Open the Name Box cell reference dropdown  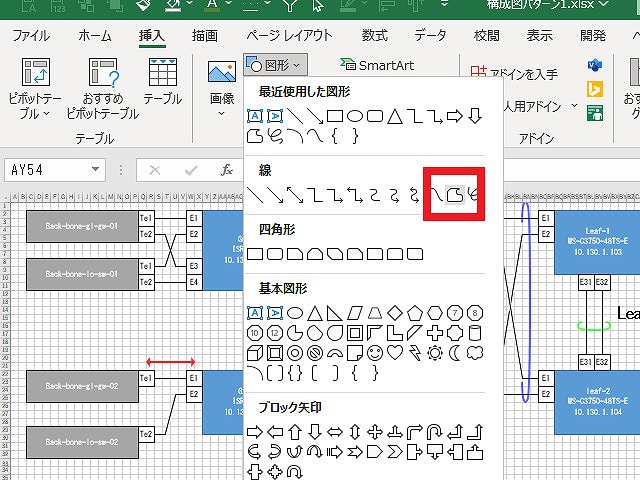[96, 170]
